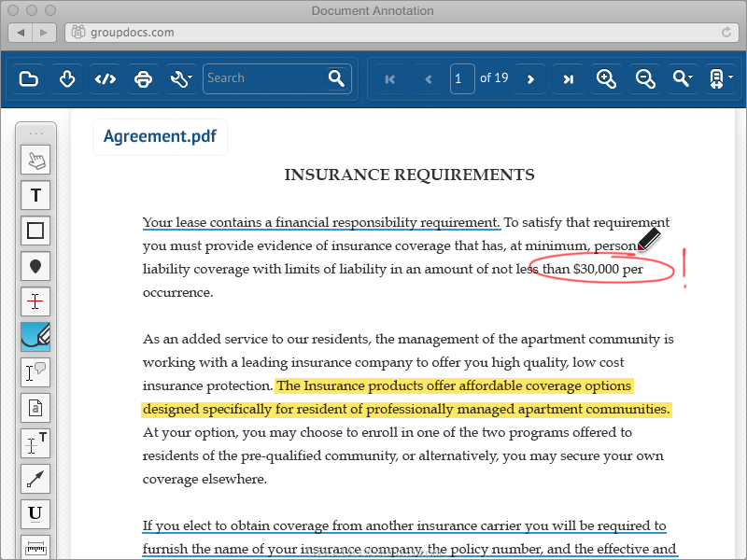Download the document using the download icon

66,78
